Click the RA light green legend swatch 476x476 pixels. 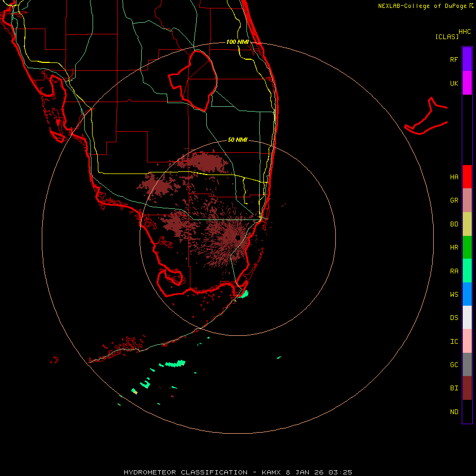467,271
